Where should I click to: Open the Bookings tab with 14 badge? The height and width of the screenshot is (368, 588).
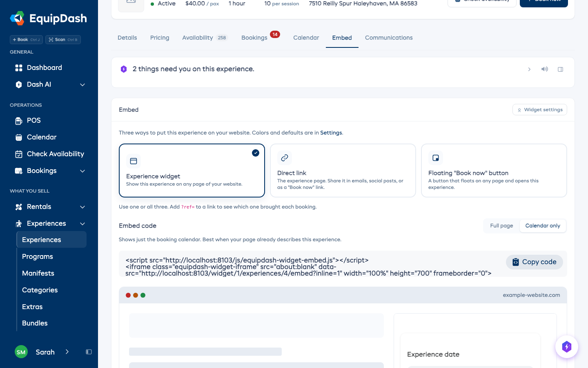pos(261,38)
